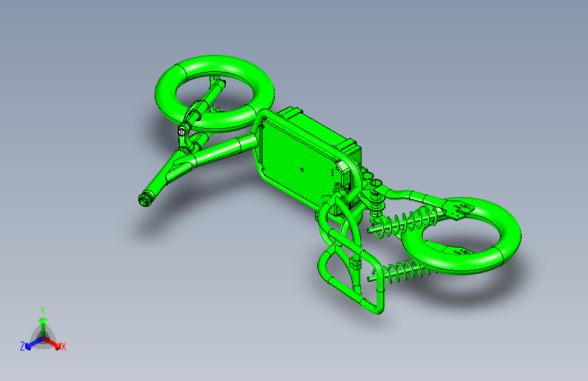Select the fitting at the lower-left tube end
Image resolution: width=588 pixels, height=381 pixels.
[x=144, y=199]
